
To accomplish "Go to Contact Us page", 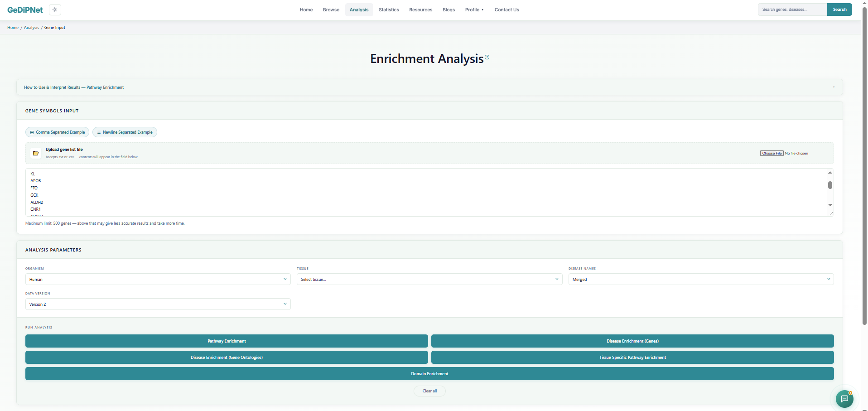I will tap(506, 10).
